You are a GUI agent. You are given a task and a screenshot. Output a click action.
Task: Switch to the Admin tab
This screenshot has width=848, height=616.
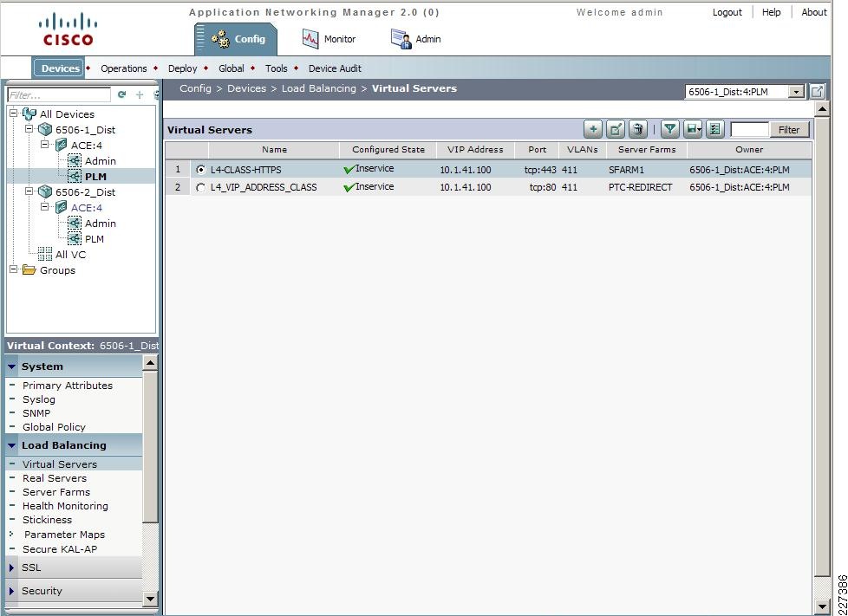(x=415, y=39)
